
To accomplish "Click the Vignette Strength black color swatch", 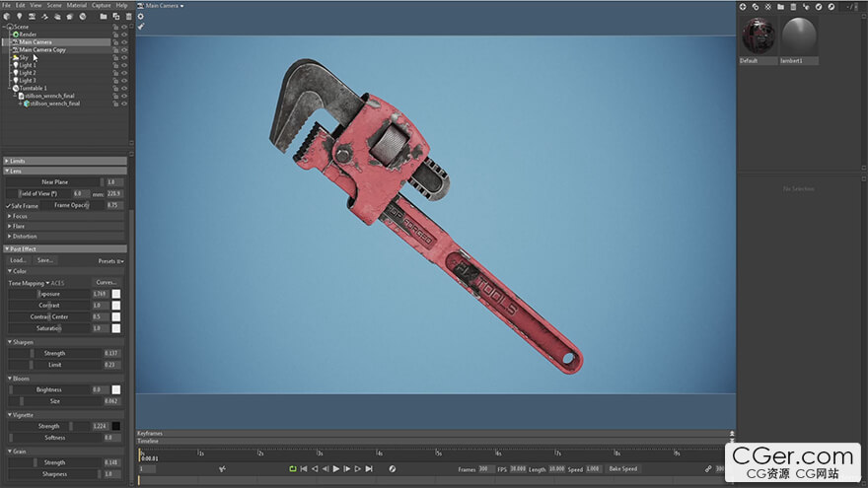I will tap(116, 427).
